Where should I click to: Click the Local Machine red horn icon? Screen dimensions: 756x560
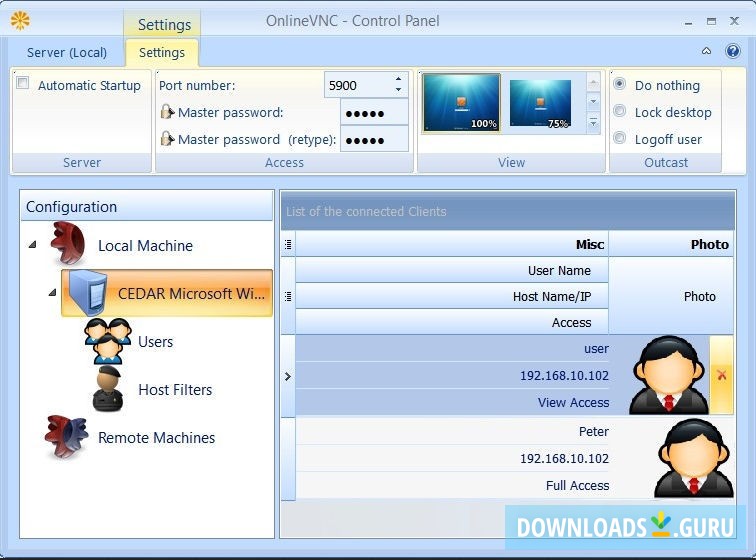[x=68, y=244]
